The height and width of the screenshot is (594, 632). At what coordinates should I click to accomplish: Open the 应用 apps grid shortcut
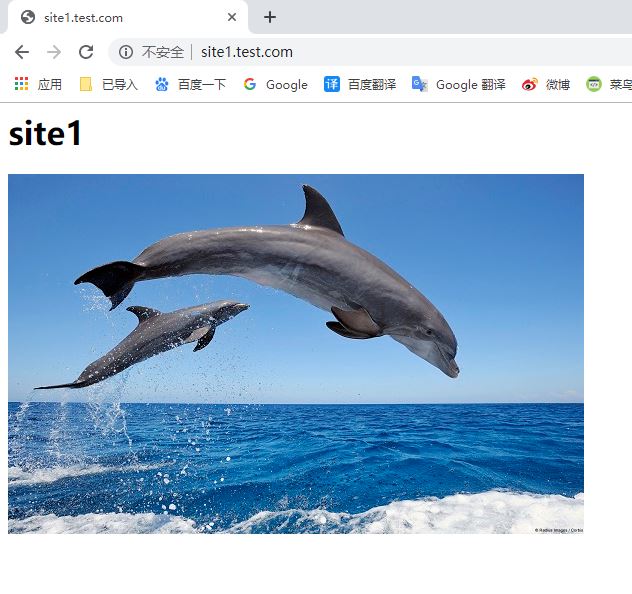[38, 85]
